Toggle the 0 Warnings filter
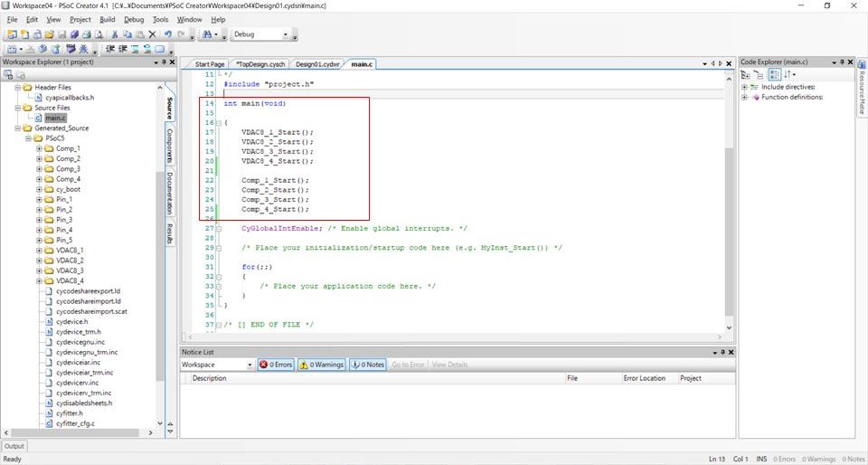Image resolution: width=868 pixels, height=465 pixels. tap(322, 365)
